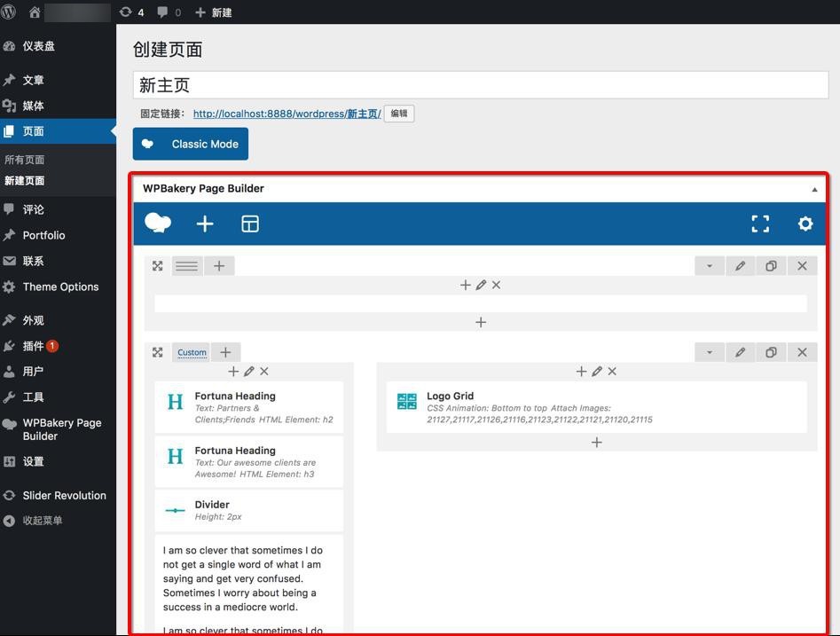Toggle fullscreen mode in builder
840x636 pixels.
click(x=760, y=224)
